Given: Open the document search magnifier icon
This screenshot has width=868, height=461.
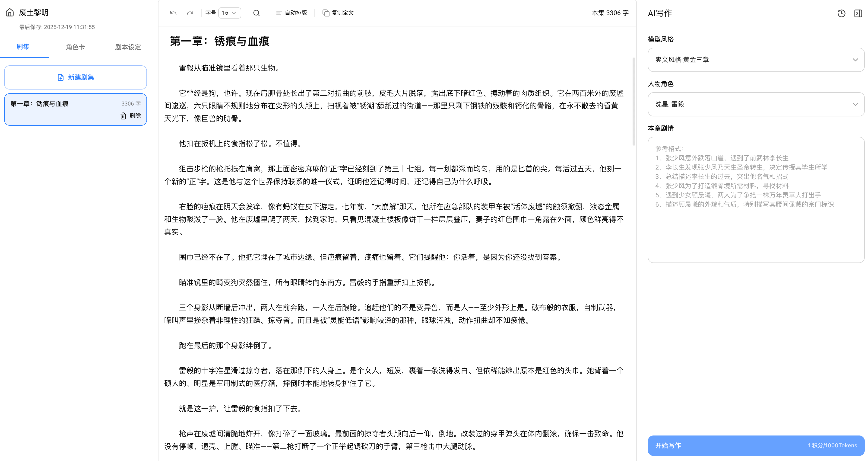Looking at the screenshot, I should [x=257, y=13].
